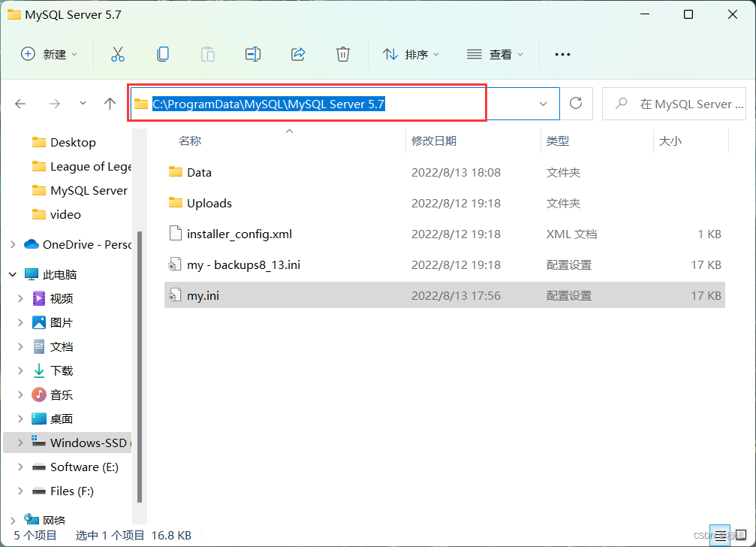Expand the 下载 tree node
Viewport: 756px width, 547px height.
20,371
